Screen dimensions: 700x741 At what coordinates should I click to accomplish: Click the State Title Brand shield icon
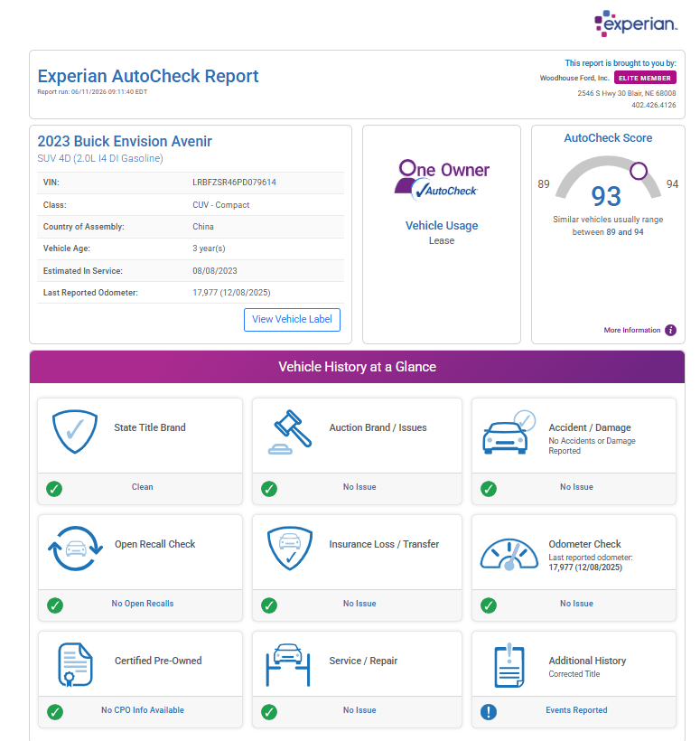75,431
